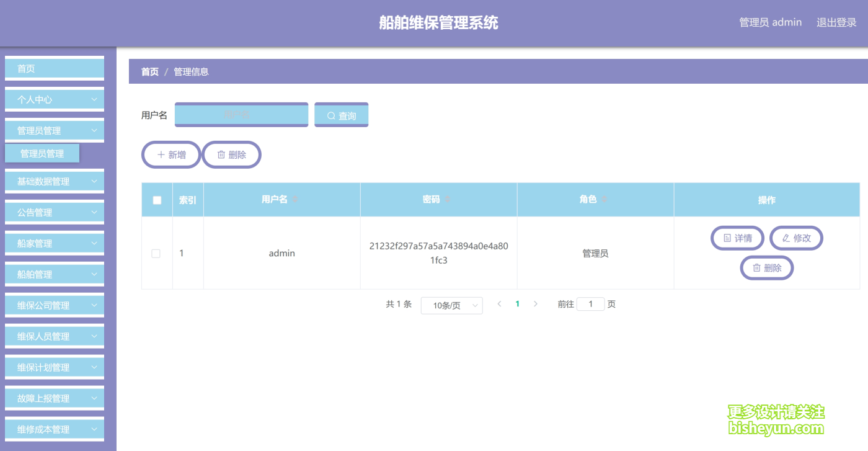The width and height of the screenshot is (868, 451).
Task: Expand the 维保人员管理 menu arrow
Action: pyautogui.click(x=94, y=336)
